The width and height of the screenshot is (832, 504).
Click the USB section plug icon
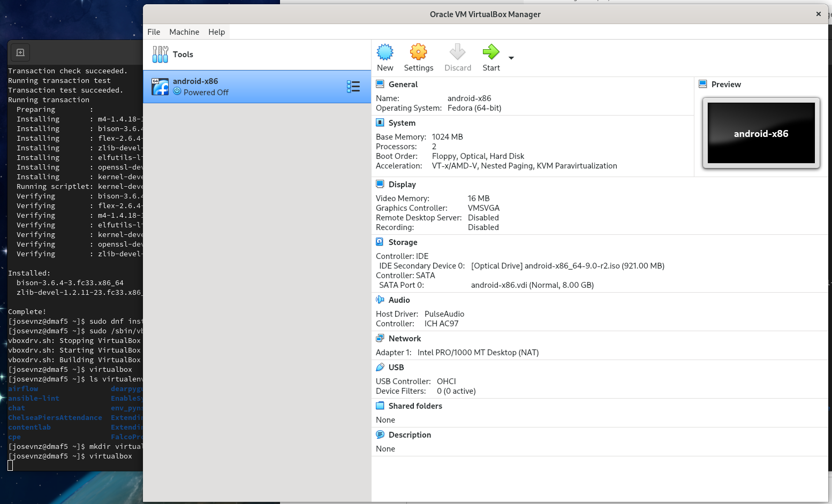pos(380,367)
